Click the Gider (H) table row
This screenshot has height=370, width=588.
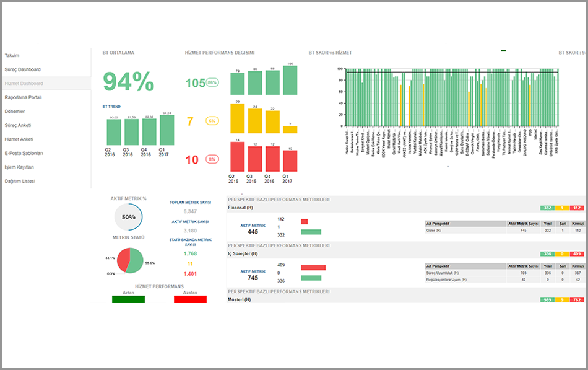[433, 231]
